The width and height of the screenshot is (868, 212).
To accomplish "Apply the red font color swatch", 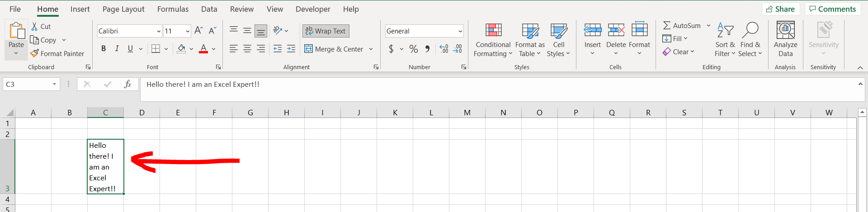I will tap(203, 49).
